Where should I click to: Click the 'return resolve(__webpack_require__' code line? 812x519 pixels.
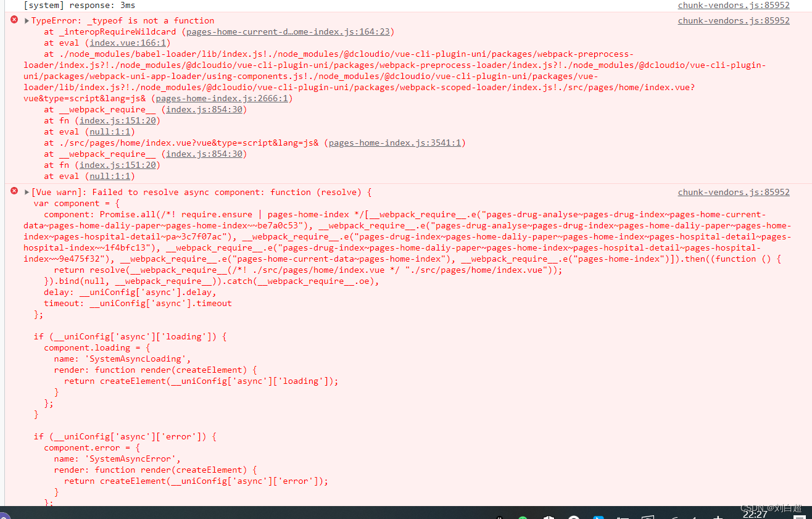click(309, 270)
